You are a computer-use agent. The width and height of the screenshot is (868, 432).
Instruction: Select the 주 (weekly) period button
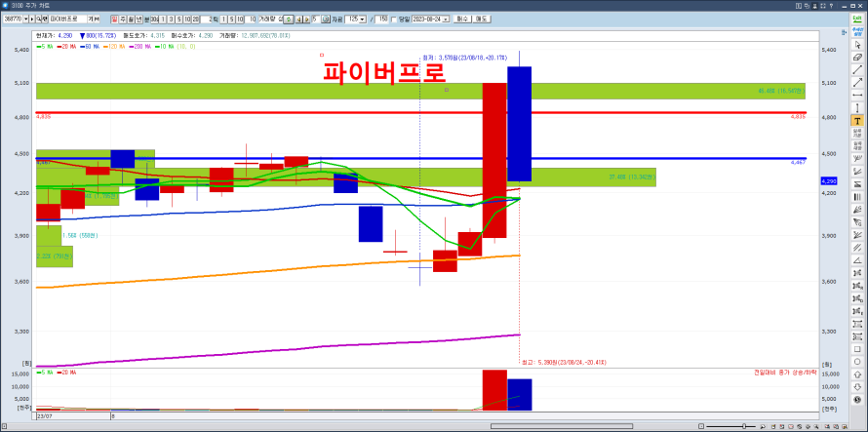pyautogui.click(x=123, y=20)
